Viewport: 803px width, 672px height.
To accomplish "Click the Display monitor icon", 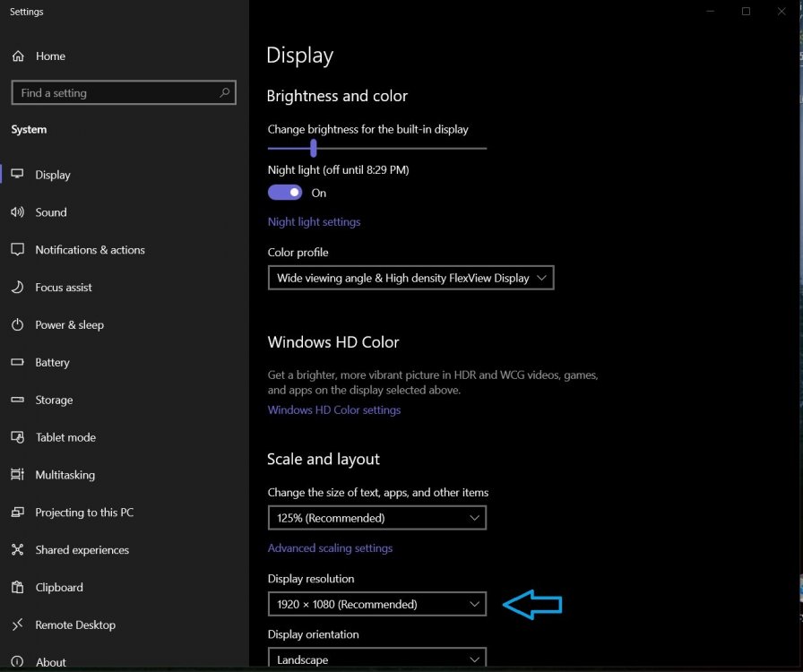I will tap(17, 174).
